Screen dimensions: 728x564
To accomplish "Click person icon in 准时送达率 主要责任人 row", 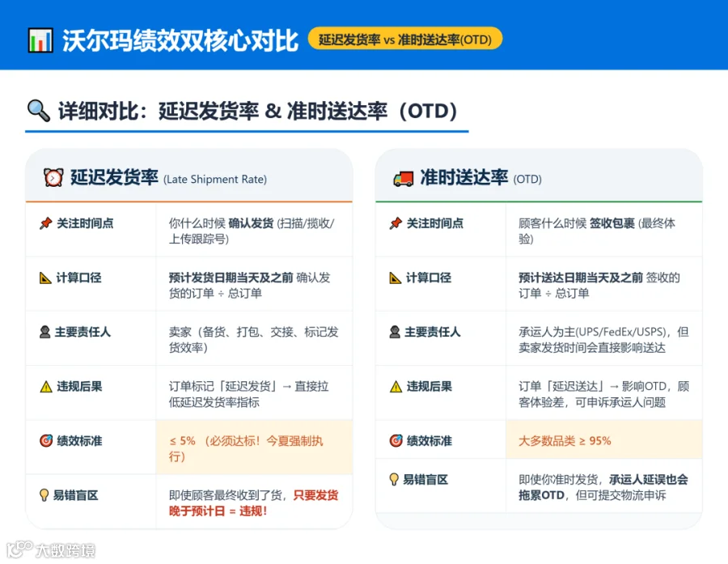I will [x=395, y=333].
